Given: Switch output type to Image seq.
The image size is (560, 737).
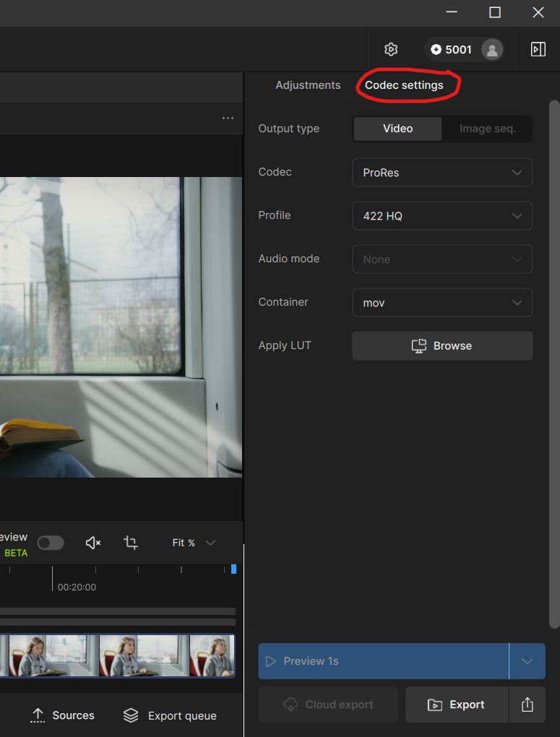Looking at the screenshot, I should tap(488, 129).
